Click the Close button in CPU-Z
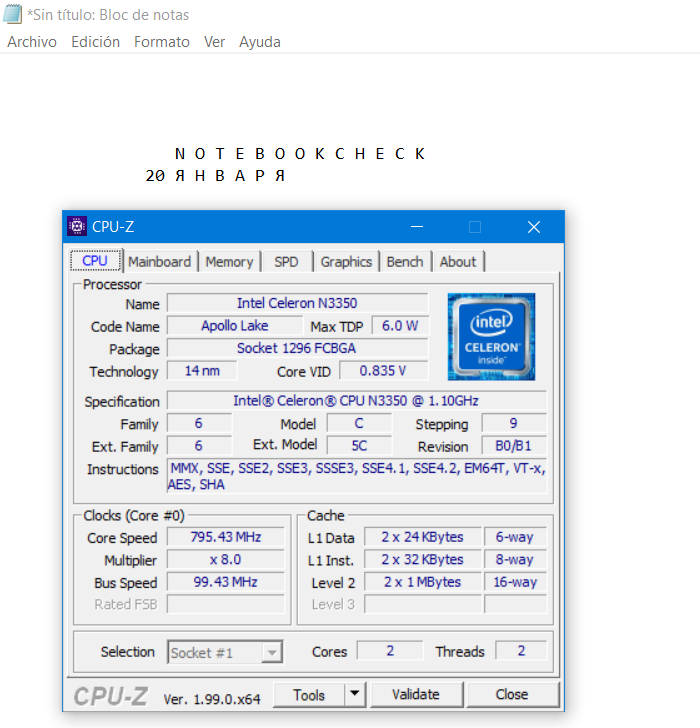 pyautogui.click(x=512, y=695)
